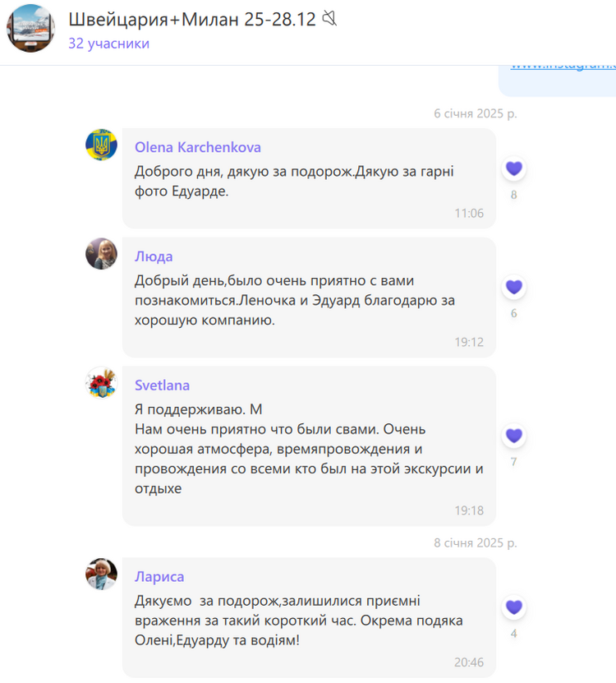Click the sender name Люда
The width and height of the screenshot is (616, 683).
(x=154, y=256)
